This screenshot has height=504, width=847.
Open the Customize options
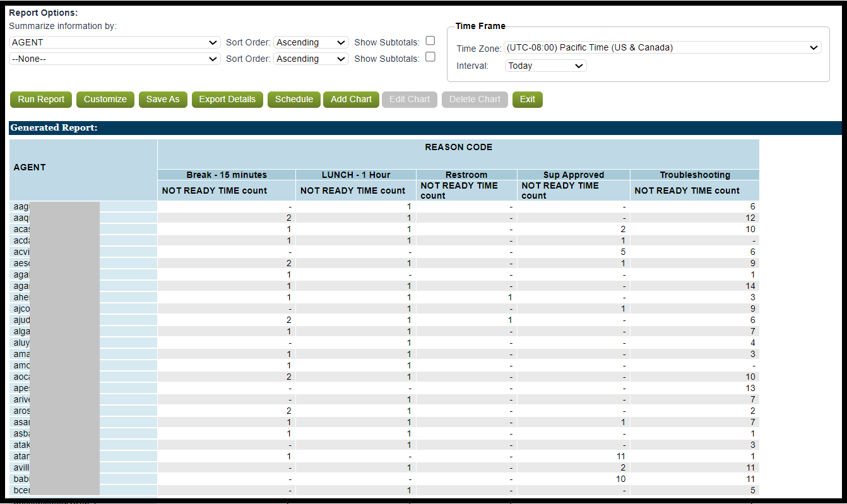(105, 100)
